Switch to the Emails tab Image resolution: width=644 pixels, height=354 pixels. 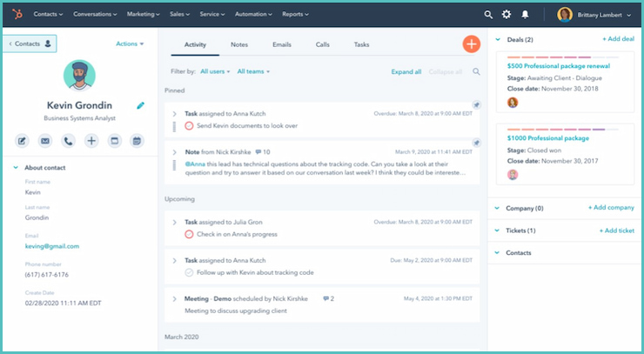tap(282, 44)
